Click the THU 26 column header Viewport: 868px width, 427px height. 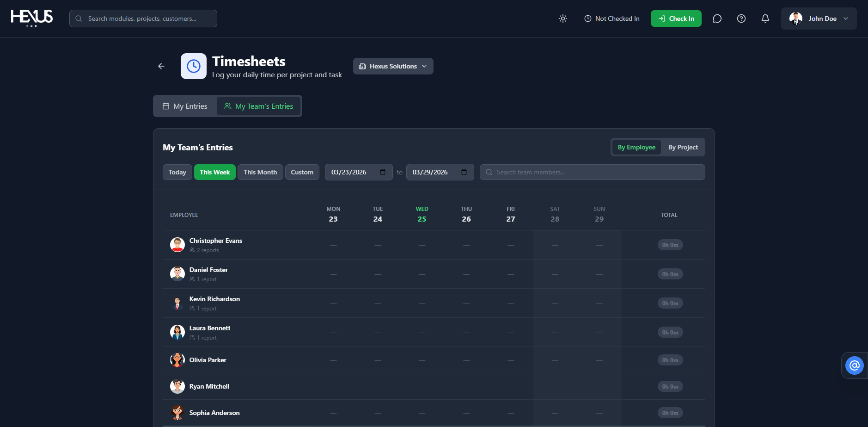tap(466, 214)
